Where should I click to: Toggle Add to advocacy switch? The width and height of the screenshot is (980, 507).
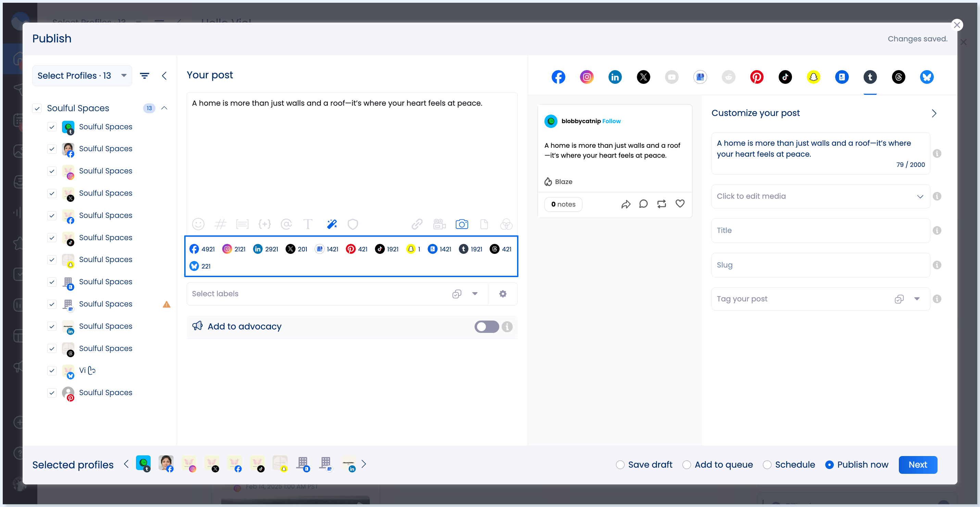click(487, 326)
